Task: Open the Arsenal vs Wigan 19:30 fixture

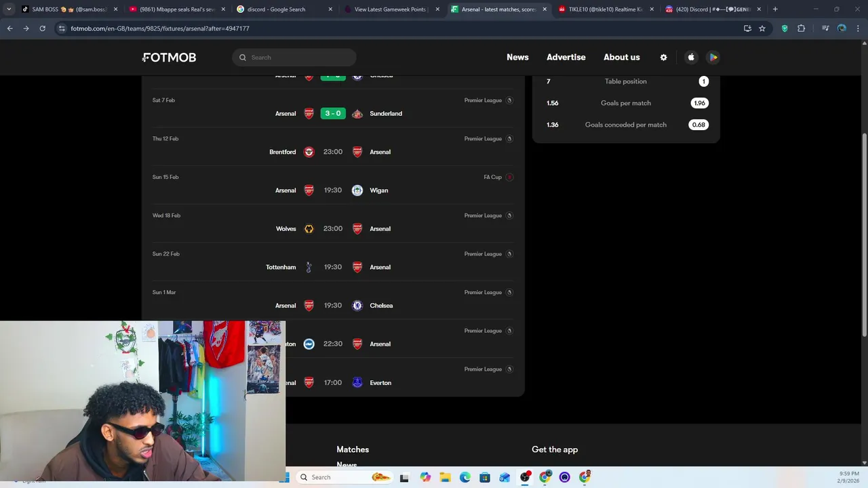Action: 333,184
